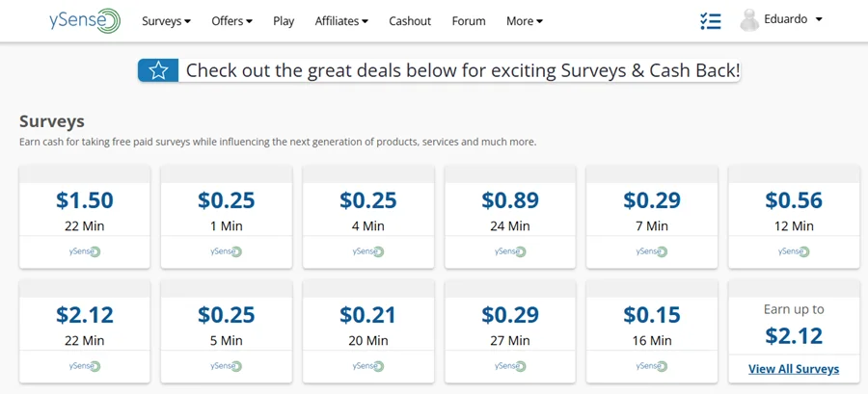Image resolution: width=868 pixels, height=394 pixels.
Task: Click ySense logo on $0.15 survey card
Action: [652, 365]
